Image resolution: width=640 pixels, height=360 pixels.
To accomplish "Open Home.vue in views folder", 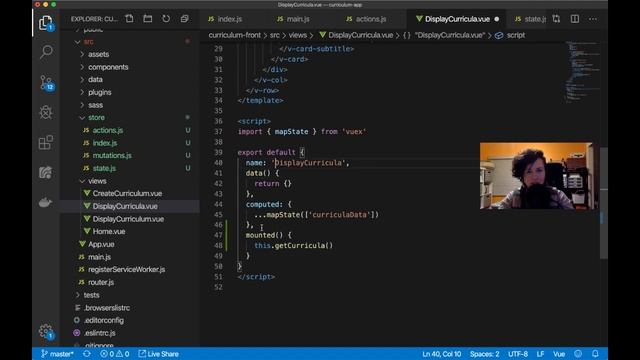I will click(109, 231).
